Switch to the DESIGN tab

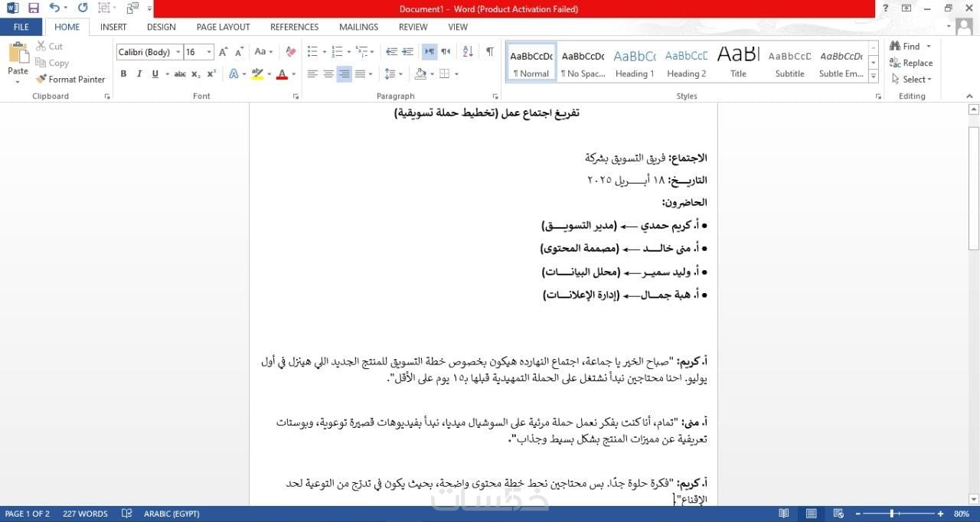tap(161, 27)
